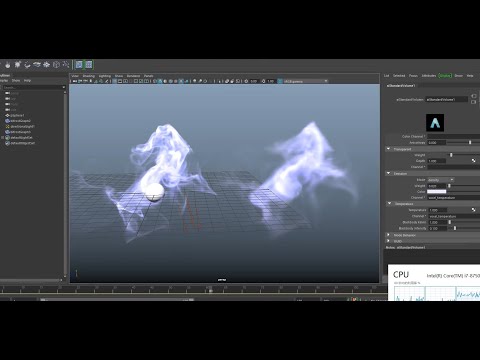Click the Field Chart icon in panel toolbar
This screenshot has height=360, width=480.
[x=136, y=81]
